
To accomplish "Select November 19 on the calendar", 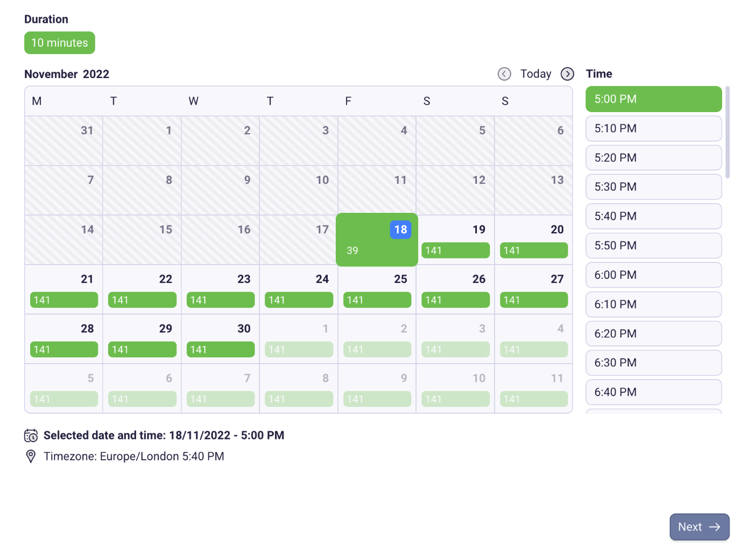I will (455, 240).
